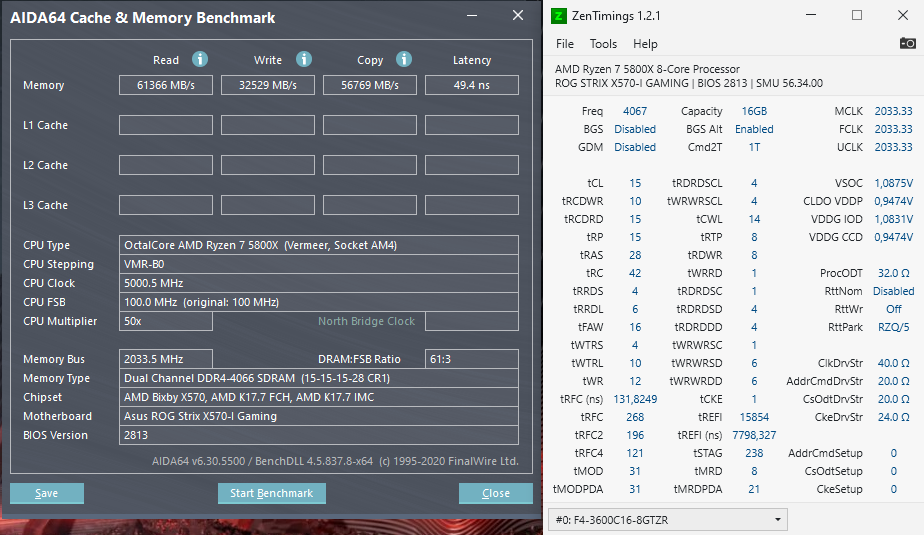The width and height of the screenshot is (924, 535).
Task: Click the tMRDPDA value 21
Action: 754,488
